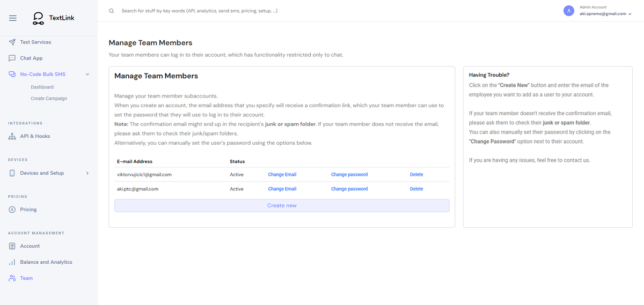Click the admin user avatar icon
The height and width of the screenshot is (305, 644).
pyautogui.click(x=569, y=11)
